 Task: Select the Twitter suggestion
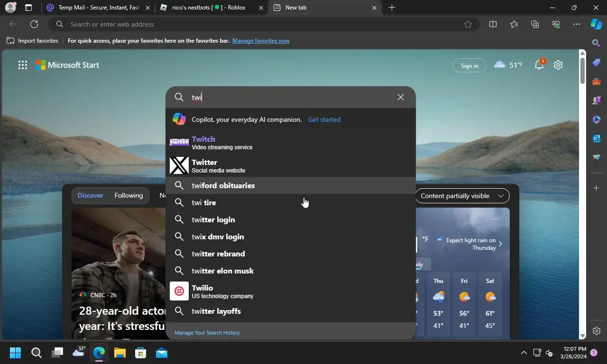click(291, 166)
